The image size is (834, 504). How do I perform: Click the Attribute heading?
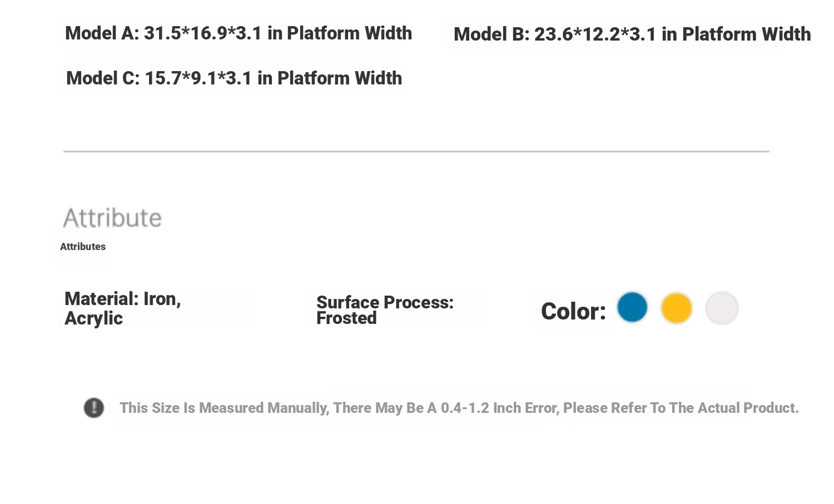coord(112,218)
